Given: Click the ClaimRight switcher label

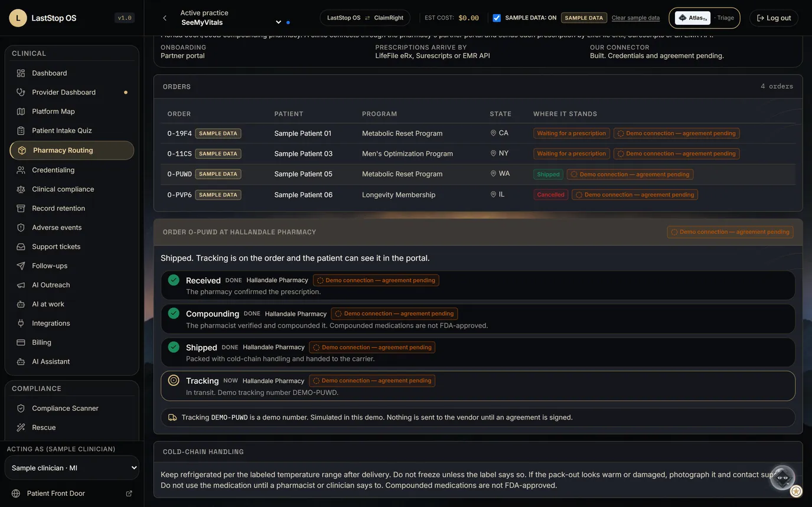Looking at the screenshot, I should (x=389, y=18).
